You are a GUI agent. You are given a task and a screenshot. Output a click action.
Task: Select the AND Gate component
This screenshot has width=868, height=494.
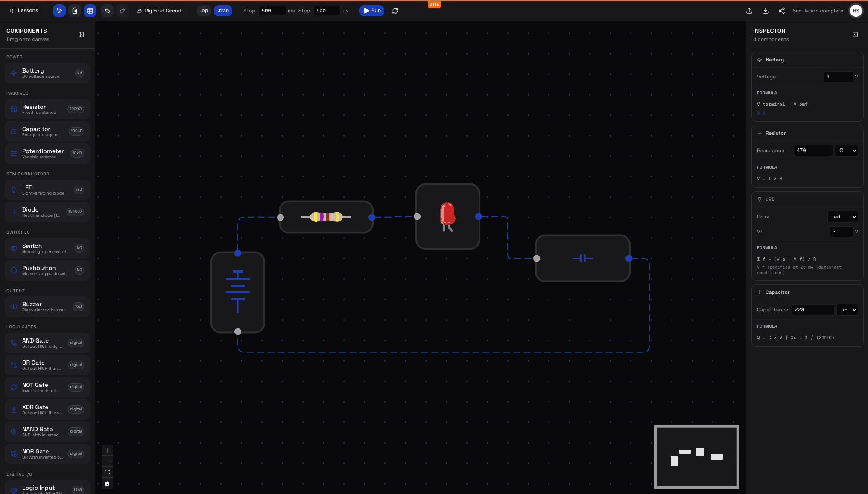click(x=47, y=343)
